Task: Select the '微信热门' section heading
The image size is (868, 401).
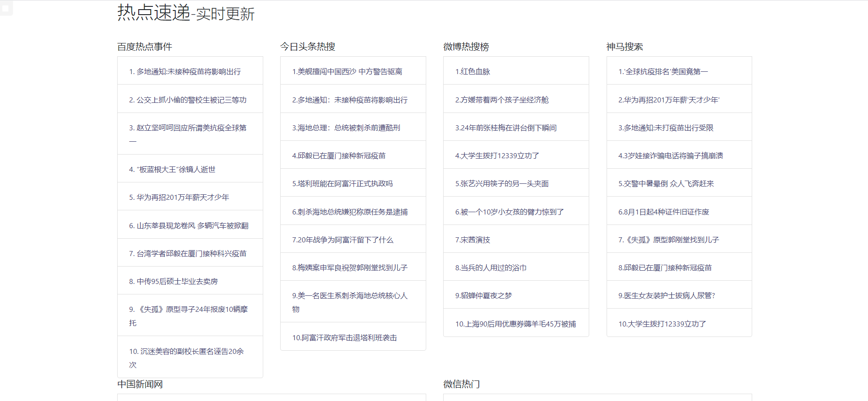Action: click(461, 384)
